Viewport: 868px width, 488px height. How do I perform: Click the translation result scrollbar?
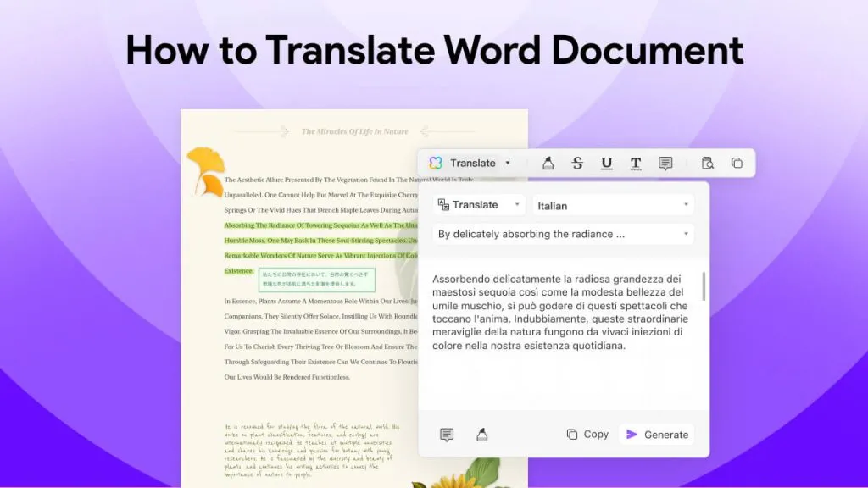(x=704, y=286)
